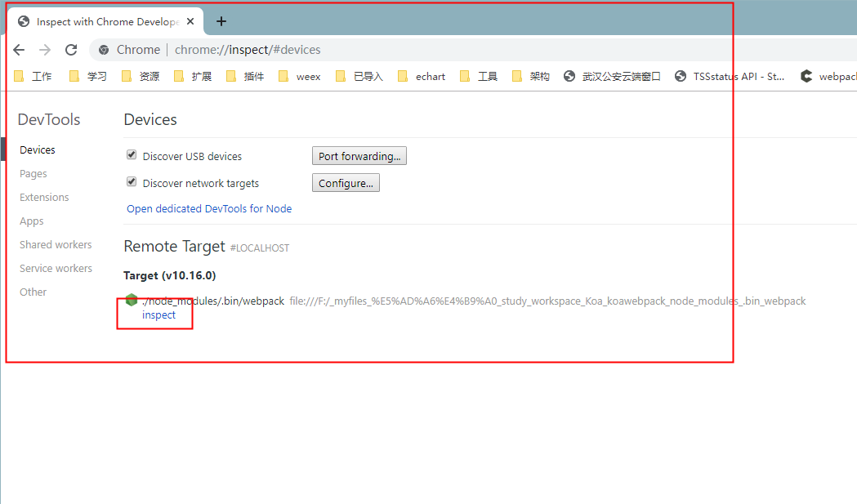857x504 pixels.
Task: Open the 武汉公安云端窗口 bookmark
Action: [612, 77]
